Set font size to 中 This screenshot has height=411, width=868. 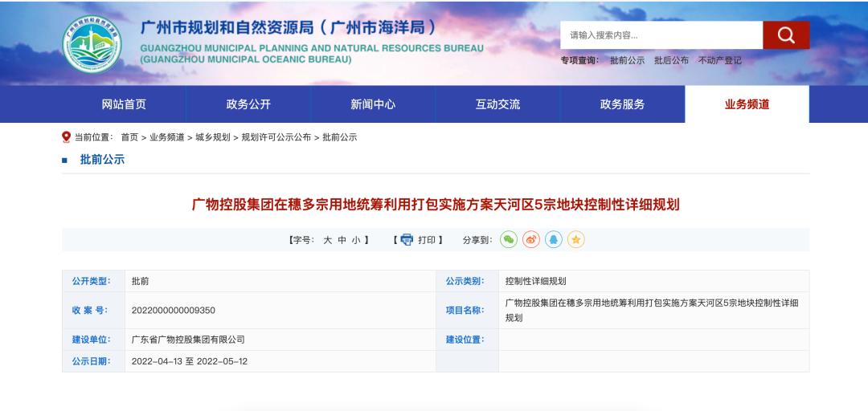pyautogui.click(x=342, y=240)
